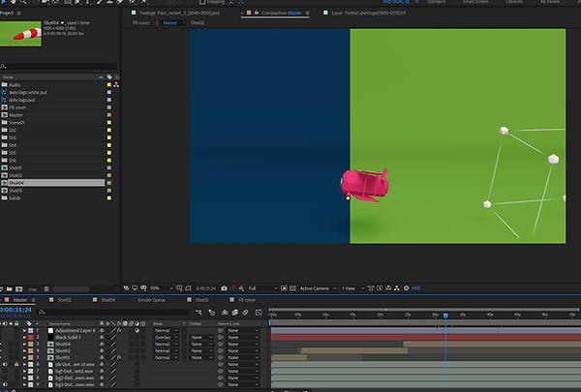581x392 pixels.
Task: Delete the selected item with the trash icon
Action: (46, 289)
